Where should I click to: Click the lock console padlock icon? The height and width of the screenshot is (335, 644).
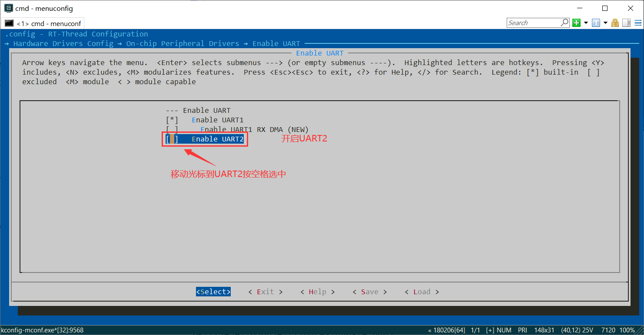[615, 23]
